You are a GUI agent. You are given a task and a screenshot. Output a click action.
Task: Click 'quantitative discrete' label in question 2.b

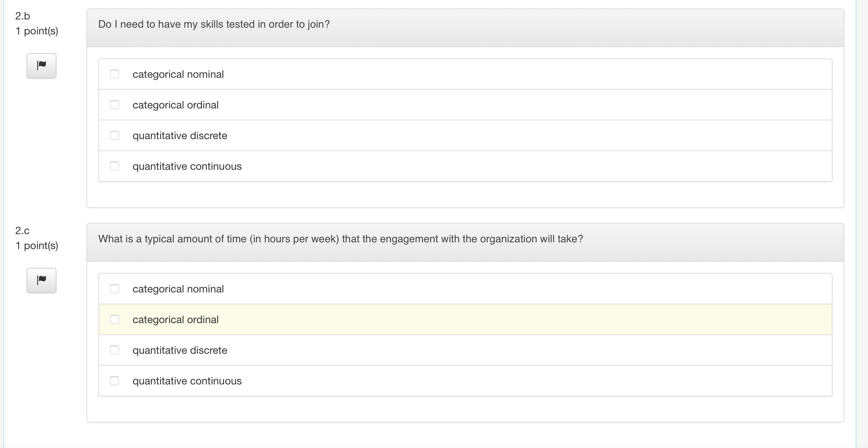[180, 136]
